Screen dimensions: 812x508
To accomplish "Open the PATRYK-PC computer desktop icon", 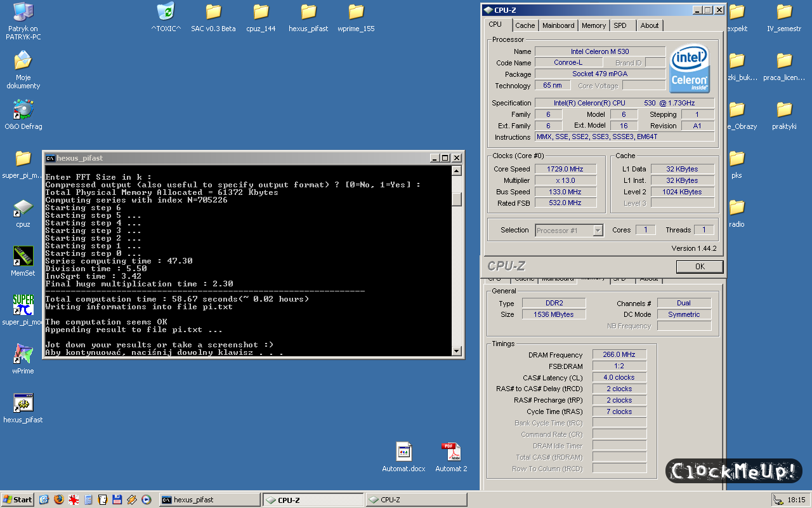I will (x=23, y=21).
